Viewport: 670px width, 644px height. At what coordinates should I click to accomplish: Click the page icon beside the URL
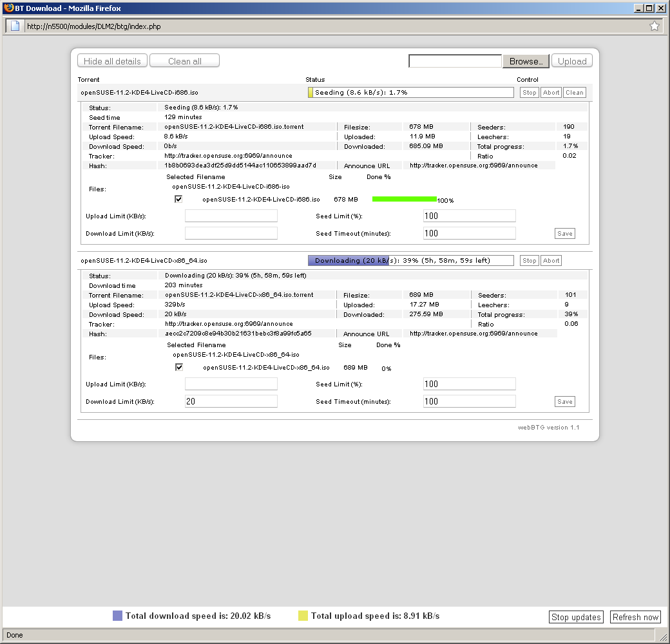point(15,26)
